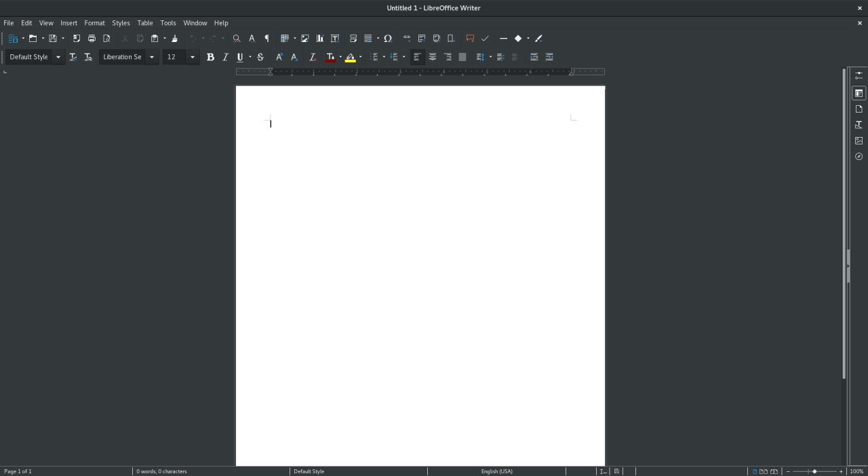Screen dimensions: 868x476
Task: Click the Superscript icon
Action: coord(279,57)
